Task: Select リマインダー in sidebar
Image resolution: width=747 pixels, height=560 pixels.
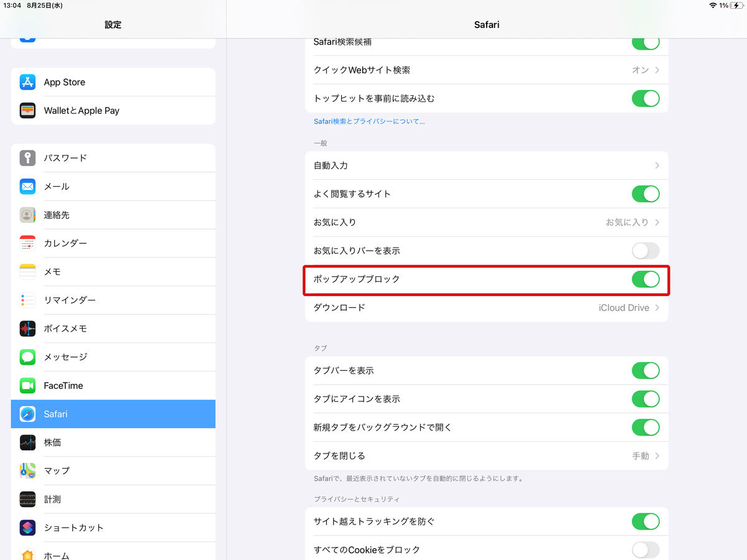Action: 113,301
